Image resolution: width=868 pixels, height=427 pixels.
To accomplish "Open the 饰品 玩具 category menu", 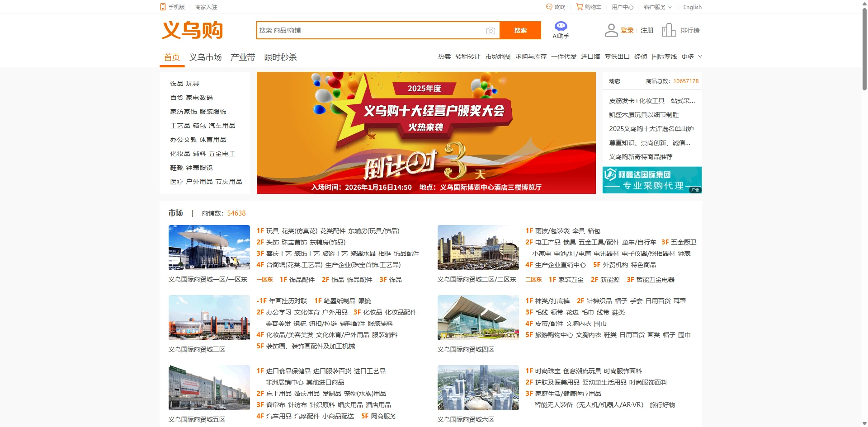I will (184, 84).
